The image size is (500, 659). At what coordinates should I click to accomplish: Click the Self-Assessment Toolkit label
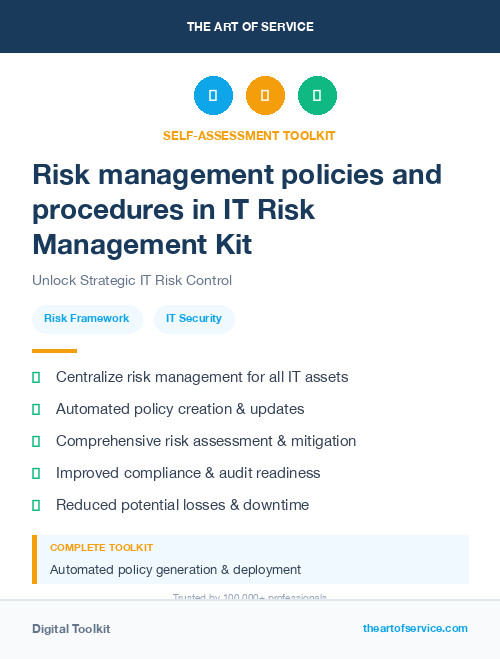[x=249, y=136]
